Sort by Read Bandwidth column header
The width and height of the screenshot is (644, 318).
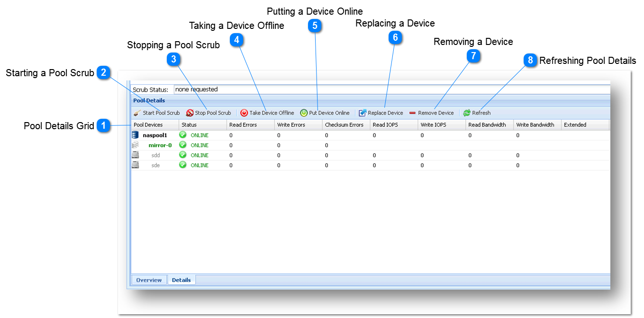pyautogui.click(x=490, y=125)
